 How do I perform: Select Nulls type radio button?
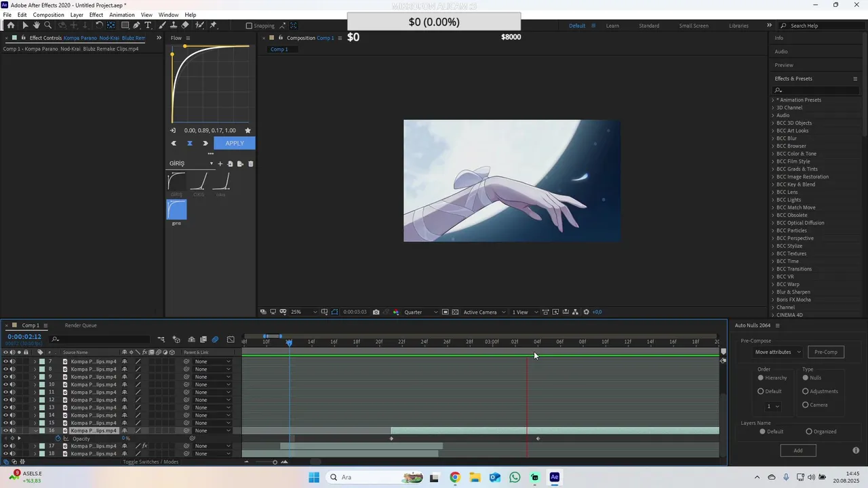806,378
